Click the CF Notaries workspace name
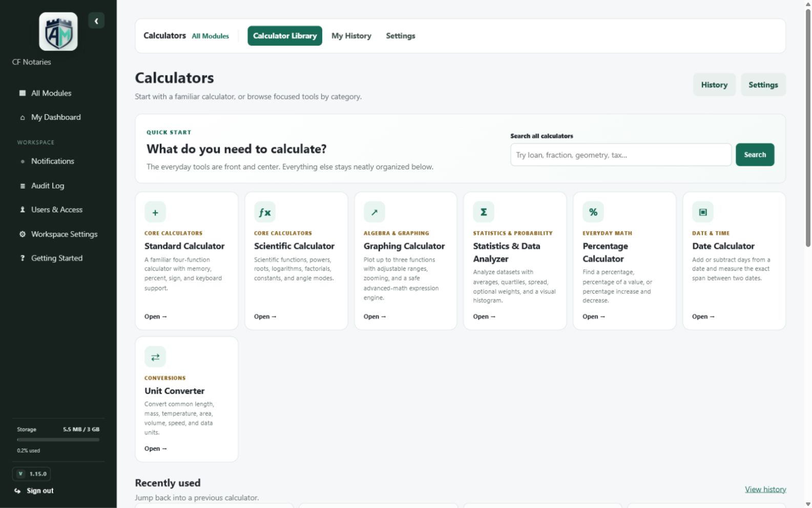Screen dimensions: 812x508 [32, 62]
